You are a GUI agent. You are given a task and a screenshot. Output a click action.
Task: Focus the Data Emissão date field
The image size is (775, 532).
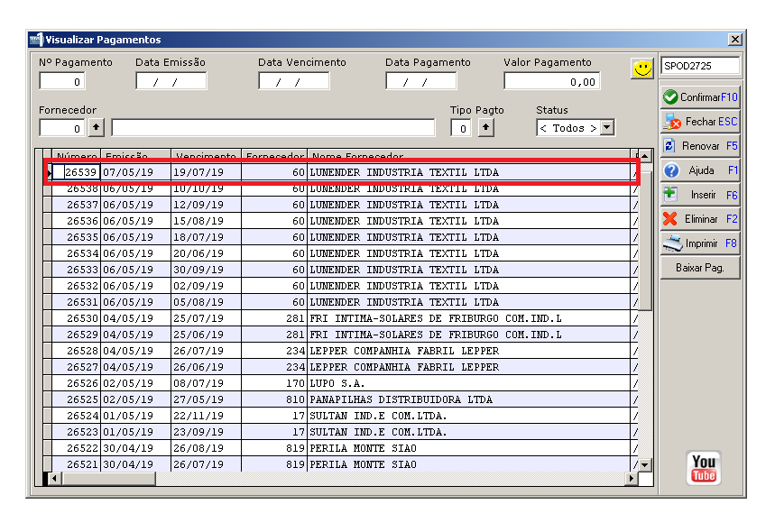tap(171, 81)
